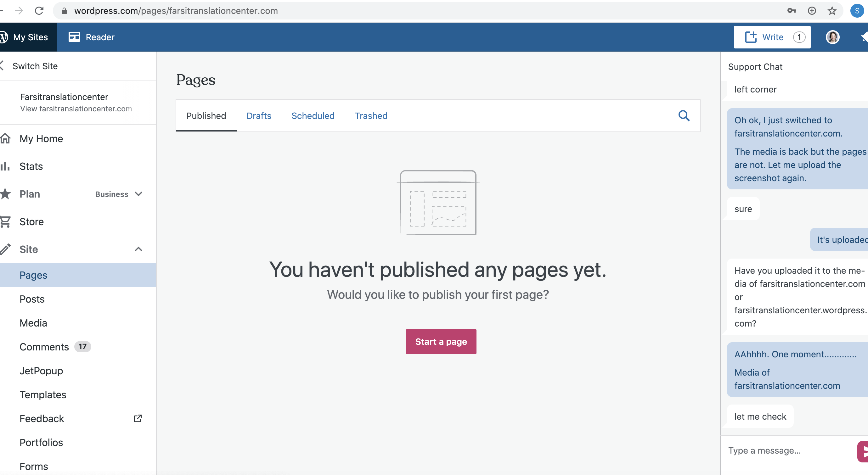The image size is (868, 475).
Task: Click the Stats bar chart icon
Action: click(x=5, y=166)
